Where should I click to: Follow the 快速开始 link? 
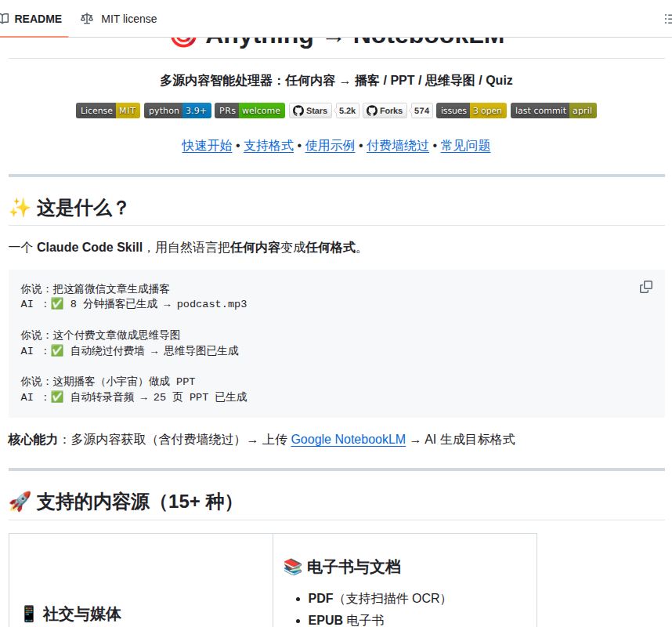207,146
